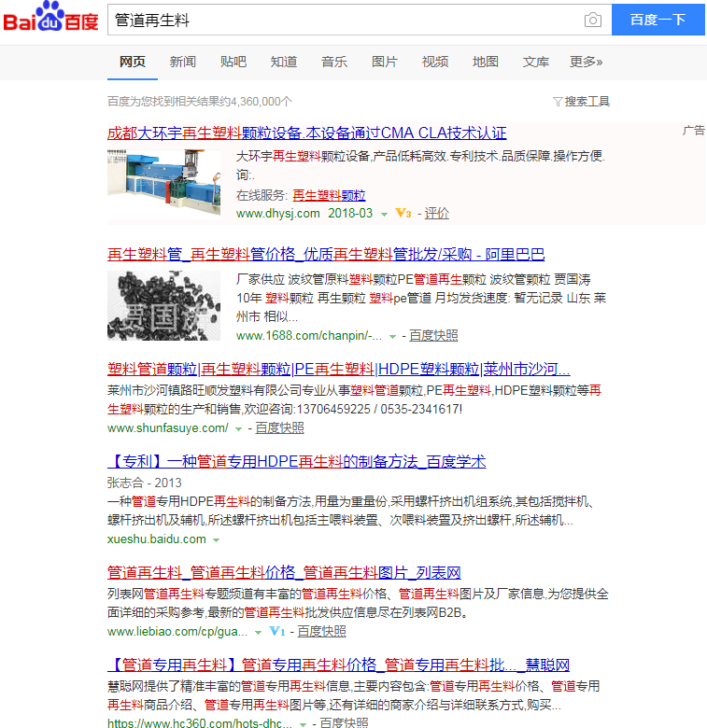Viewport: 707px width, 728px height.
Task: Click the search tools funnel icon
Action: [x=558, y=101]
